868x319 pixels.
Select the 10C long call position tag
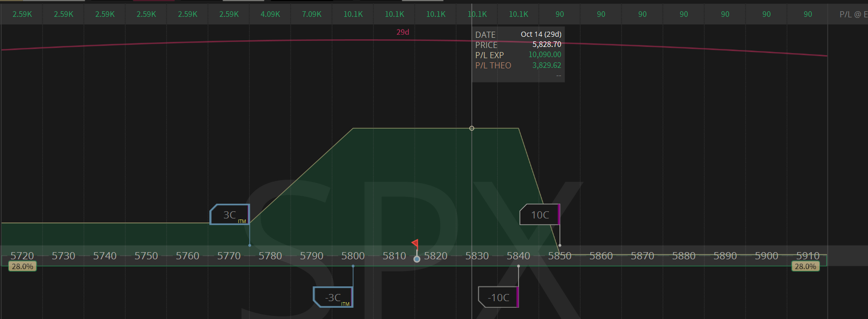pos(540,214)
